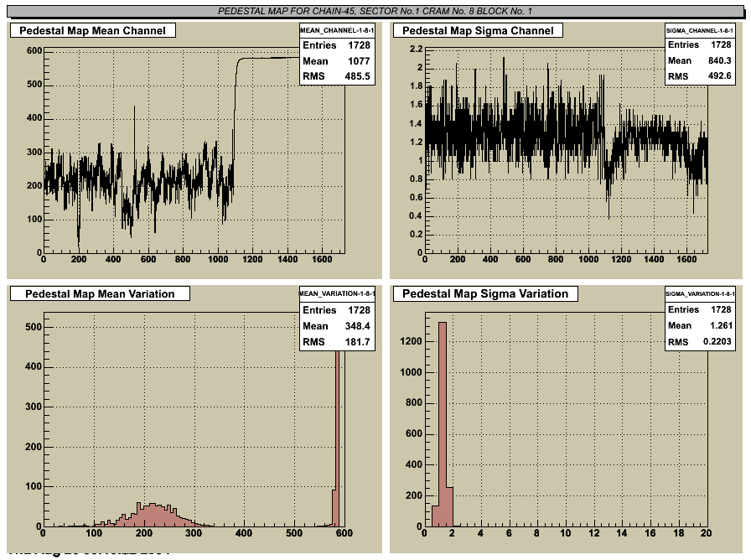
Task: Click x-axis label 1000 on Mean Channel plot
Action: point(218,259)
